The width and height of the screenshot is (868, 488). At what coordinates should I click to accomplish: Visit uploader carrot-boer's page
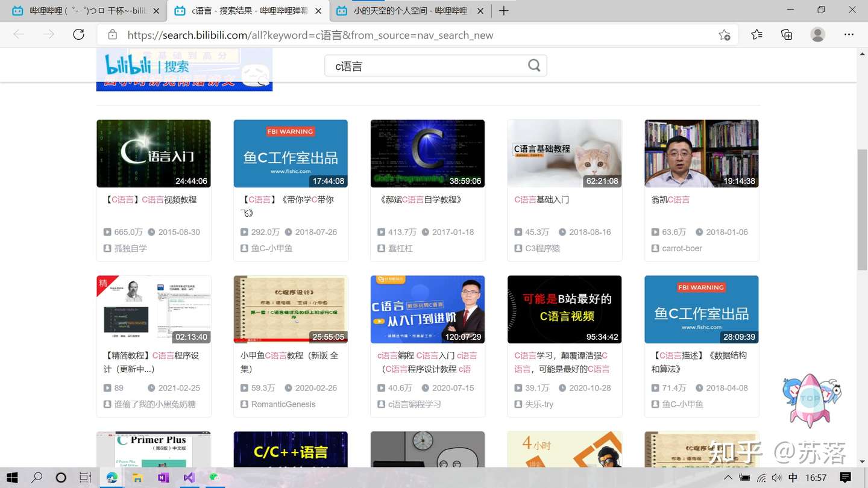[682, 248]
